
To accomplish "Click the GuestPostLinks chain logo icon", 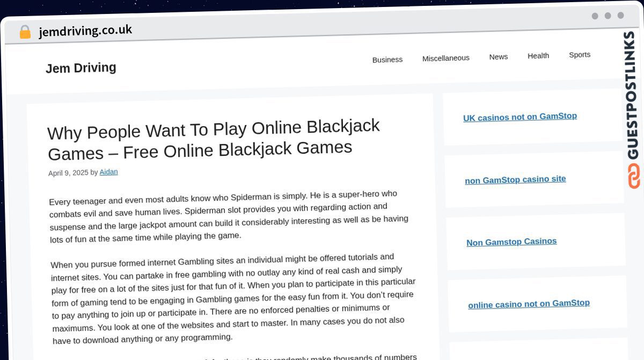I will pos(634,176).
